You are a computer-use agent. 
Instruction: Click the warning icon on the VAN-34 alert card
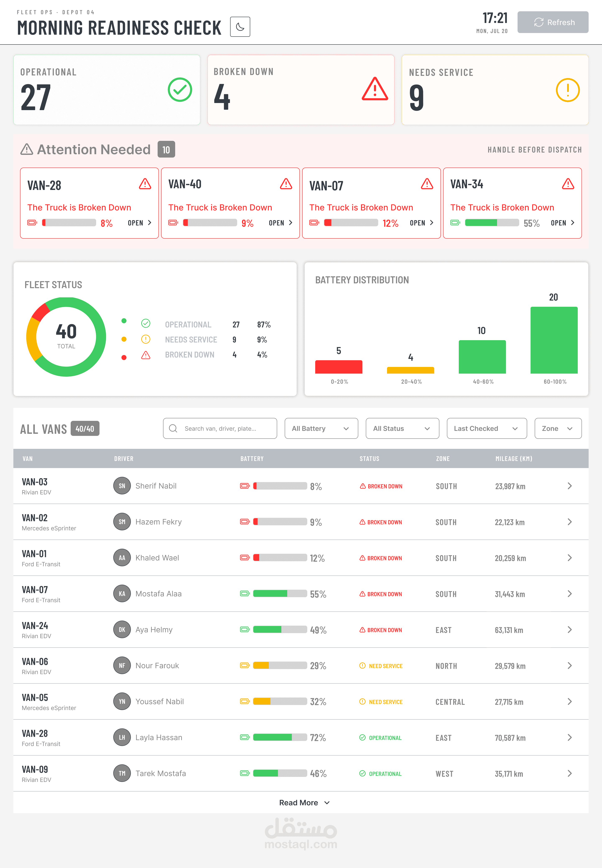(568, 184)
